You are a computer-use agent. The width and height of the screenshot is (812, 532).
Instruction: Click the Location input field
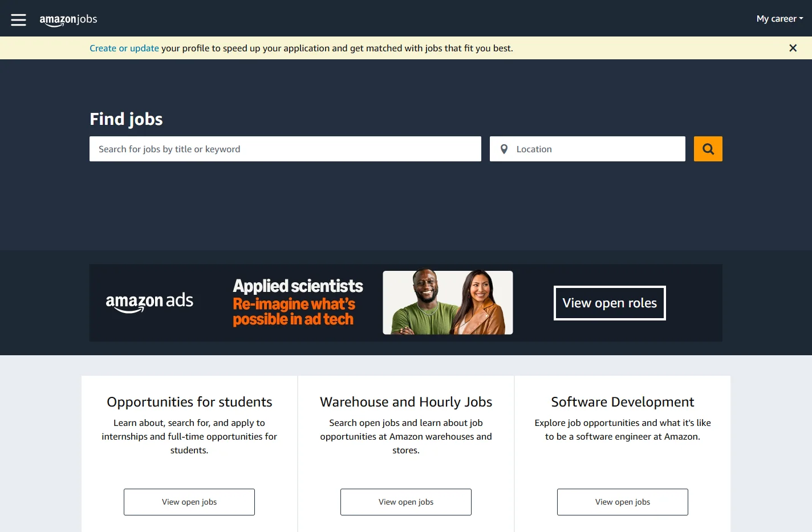click(587, 149)
